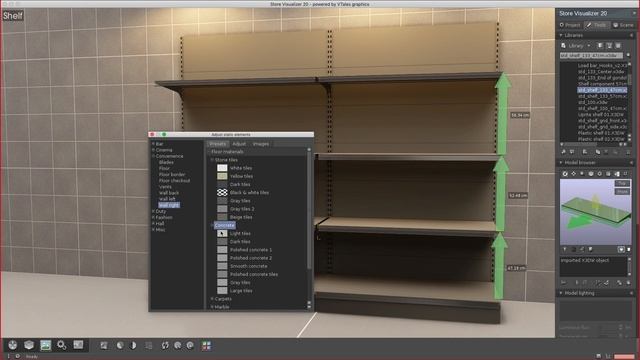Collapse the Stone tiles group
The height and width of the screenshot is (360, 640).
(212, 160)
